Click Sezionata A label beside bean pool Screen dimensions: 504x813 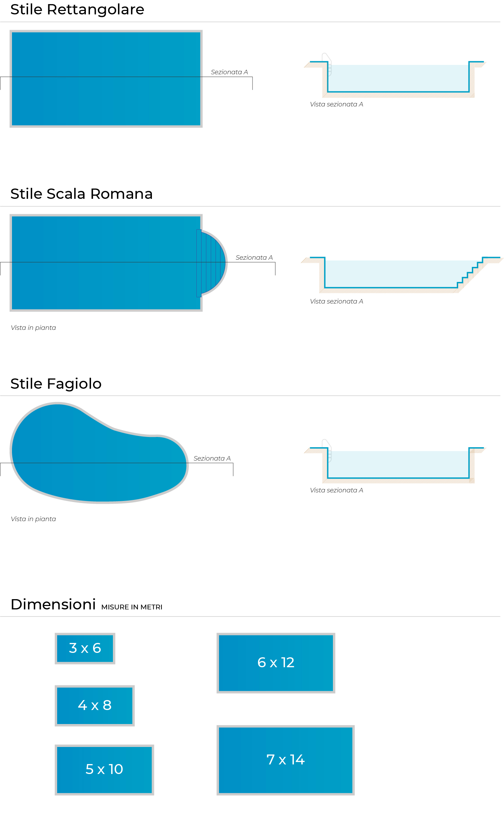click(x=212, y=458)
